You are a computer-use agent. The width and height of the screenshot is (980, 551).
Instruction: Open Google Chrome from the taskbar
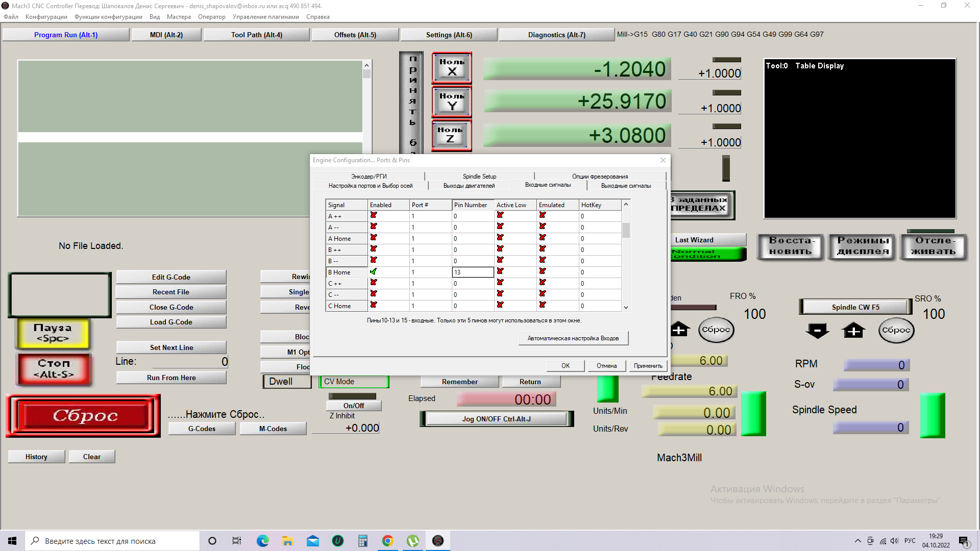387,541
